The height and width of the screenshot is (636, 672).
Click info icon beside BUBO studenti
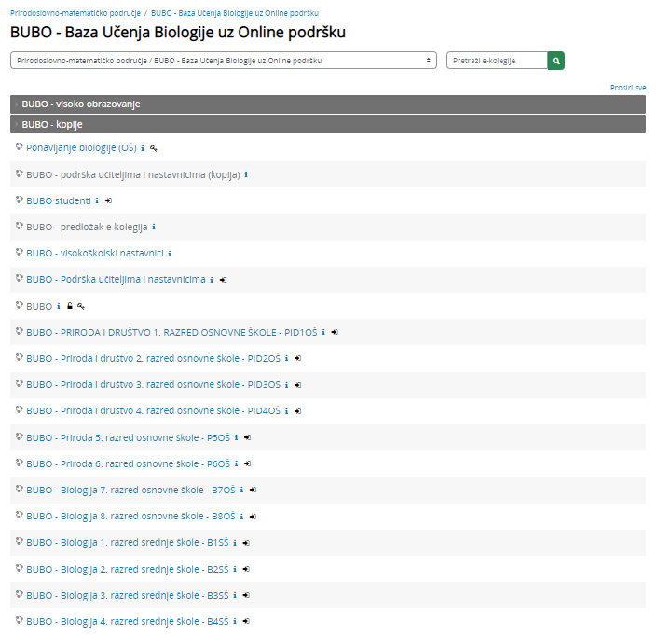pos(97,200)
